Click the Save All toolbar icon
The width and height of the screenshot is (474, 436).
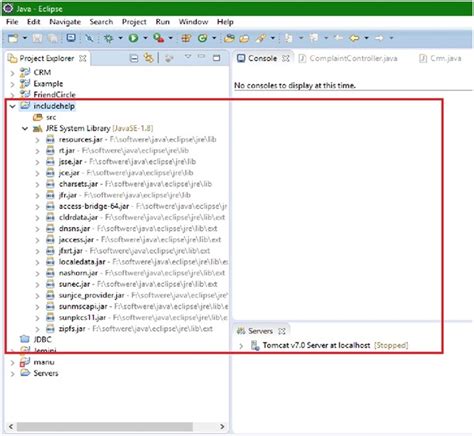[53, 38]
